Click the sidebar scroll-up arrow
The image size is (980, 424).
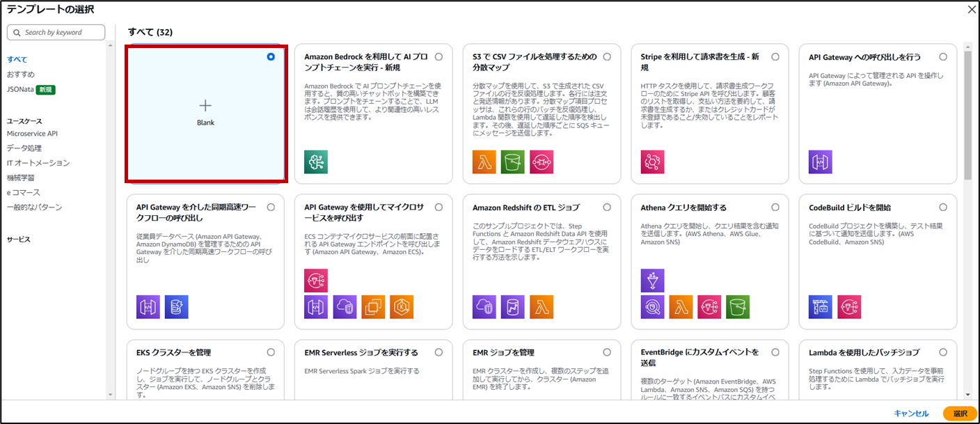[x=110, y=46]
